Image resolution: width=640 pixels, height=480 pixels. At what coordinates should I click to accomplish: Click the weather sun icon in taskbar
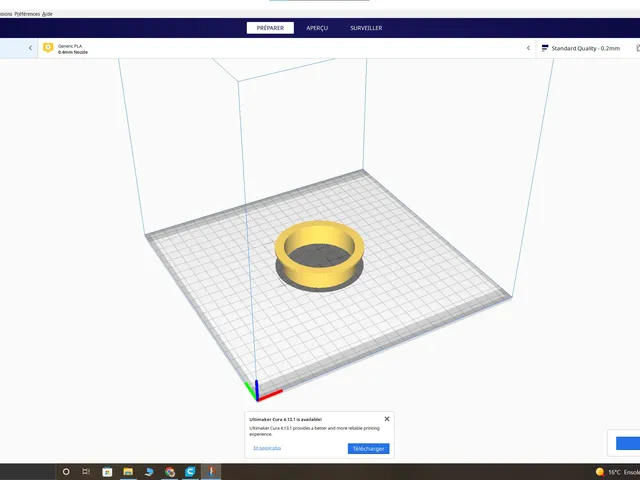point(600,472)
